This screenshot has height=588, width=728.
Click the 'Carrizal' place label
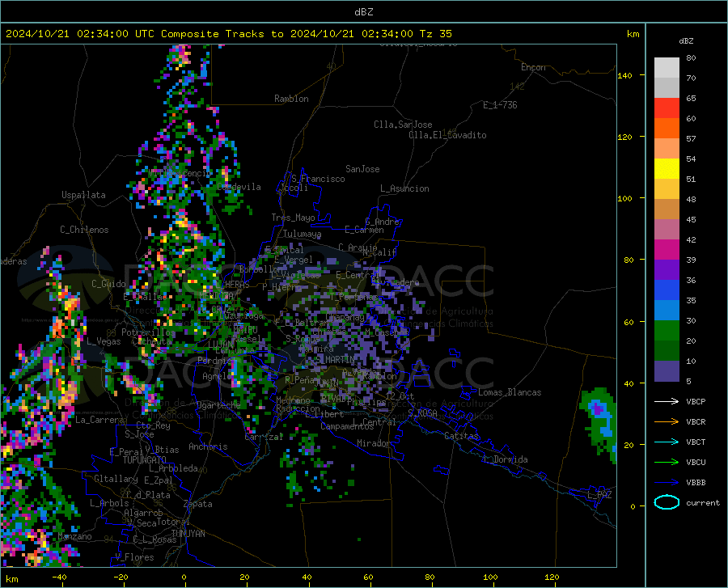point(264,437)
